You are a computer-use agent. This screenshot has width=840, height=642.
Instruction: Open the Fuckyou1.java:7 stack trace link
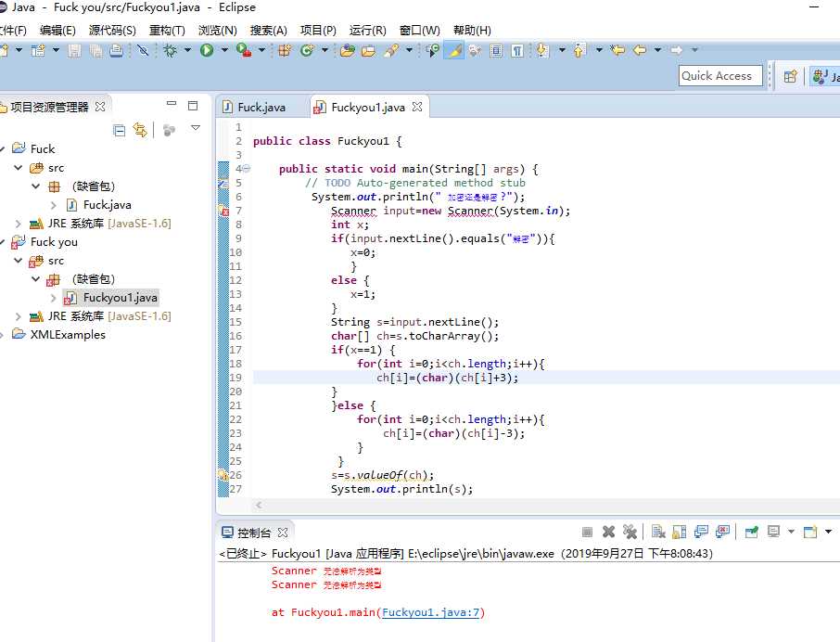click(431, 612)
